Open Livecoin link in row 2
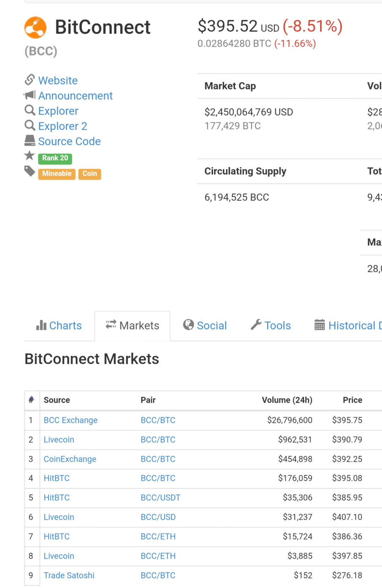 coord(59,439)
